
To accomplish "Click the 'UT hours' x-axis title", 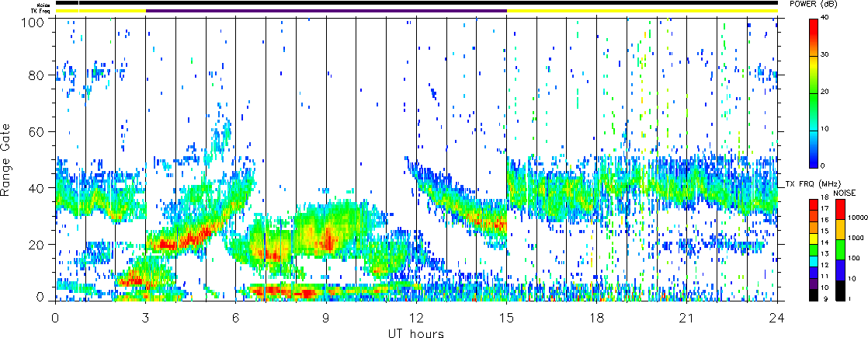I will pyautogui.click(x=416, y=333).
